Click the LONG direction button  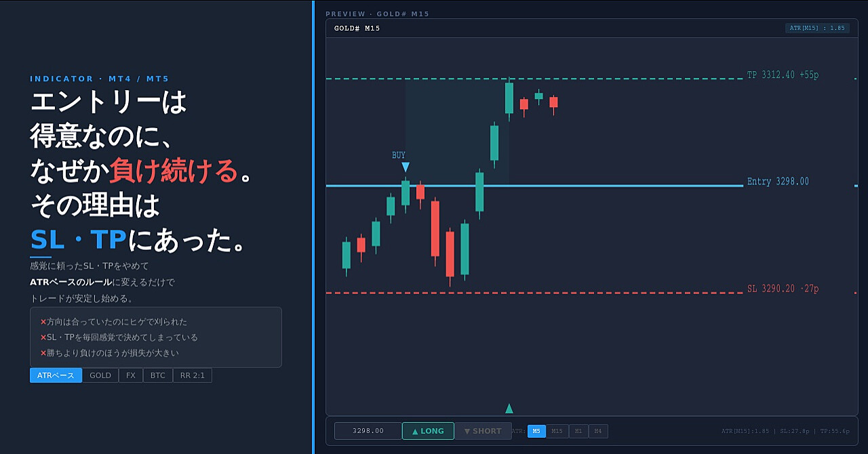point(428,431)
